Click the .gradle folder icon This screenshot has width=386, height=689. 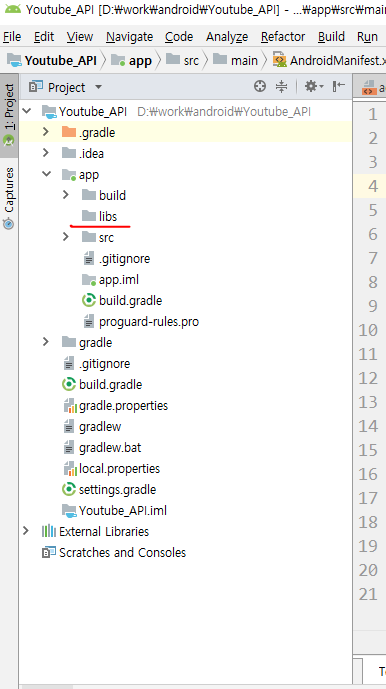click(69, 132)
